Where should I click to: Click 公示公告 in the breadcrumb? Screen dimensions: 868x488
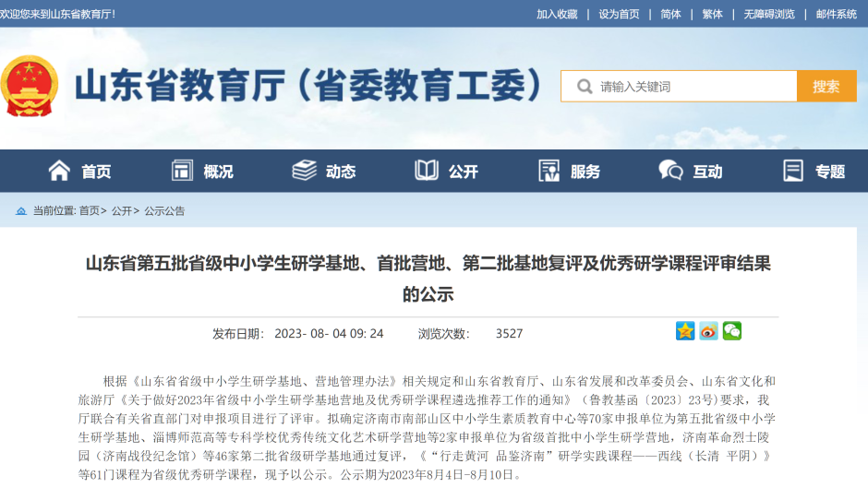[164, 211]
